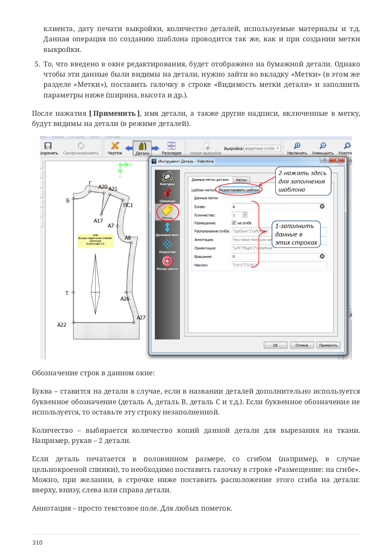
Task: Open the Данные метки детали tab
Action: (x=210, y=180)
